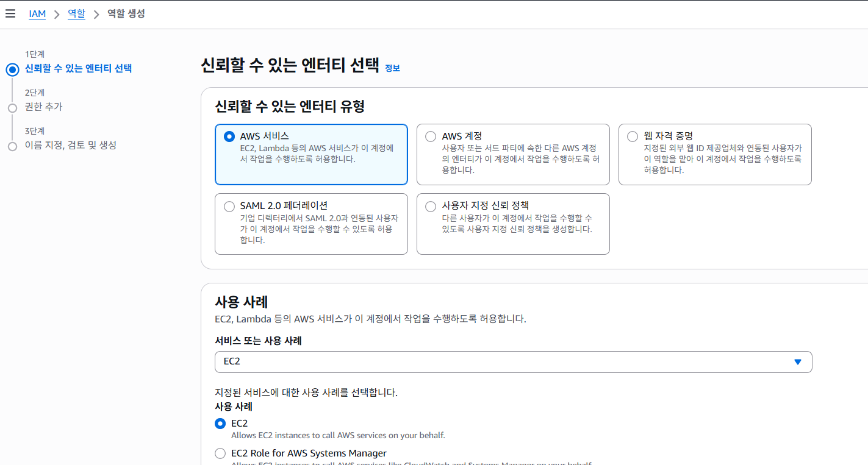Viewport: 868px width, 465px height.
Task: Click the 사용 사례 section heading
Action: click(x=242, y=302)
